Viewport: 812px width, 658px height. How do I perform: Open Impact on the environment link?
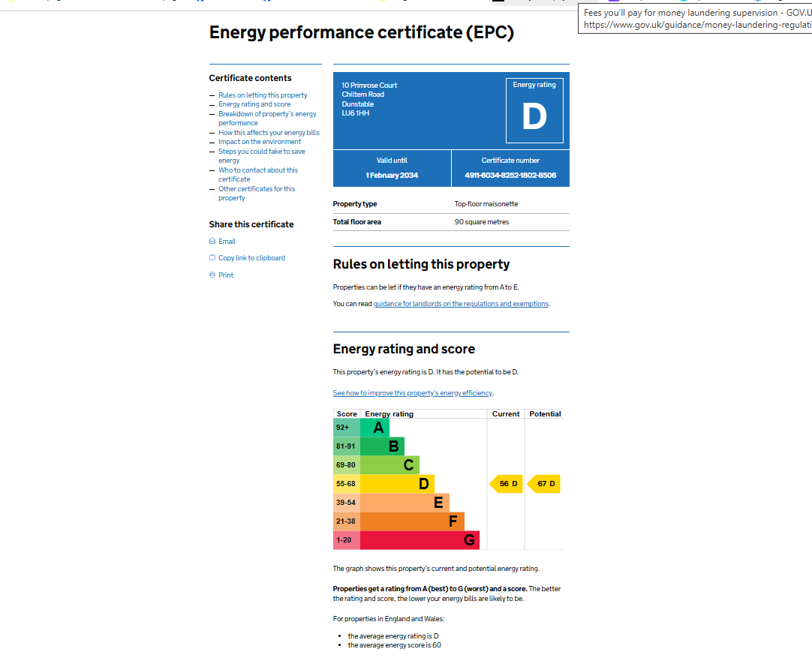point(260,142)
